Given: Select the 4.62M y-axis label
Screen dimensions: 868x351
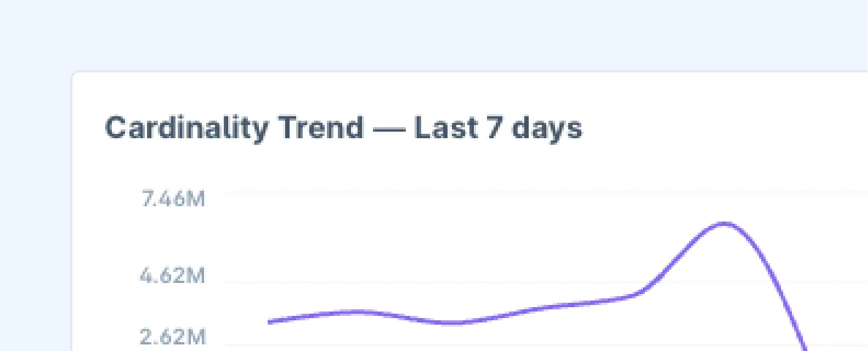Looking at the screenshot, I should pos(172,275).
